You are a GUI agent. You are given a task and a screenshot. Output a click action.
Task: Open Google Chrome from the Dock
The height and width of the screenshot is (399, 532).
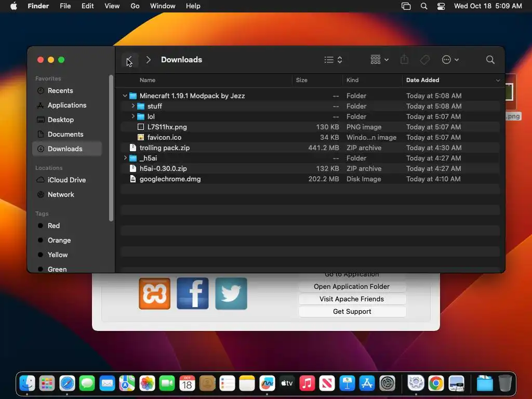click(x=436, y=383)
